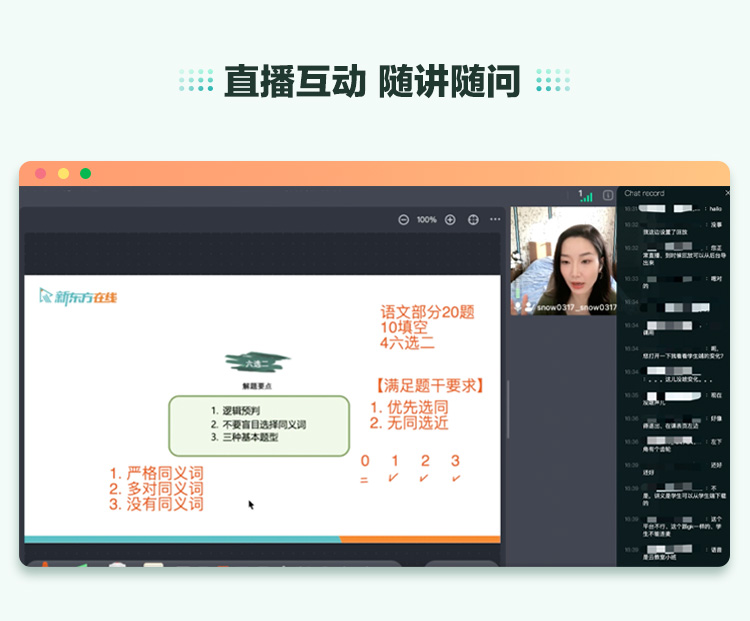Click the yellow minimize window dot
750x621 pixels.
coord(63,174)
